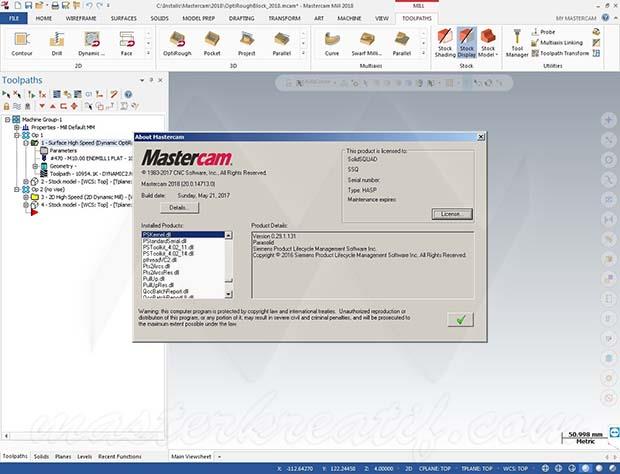620x474 pixels.
Task: Toggle 2D mode in status bar
Action: tap(408, 468)
